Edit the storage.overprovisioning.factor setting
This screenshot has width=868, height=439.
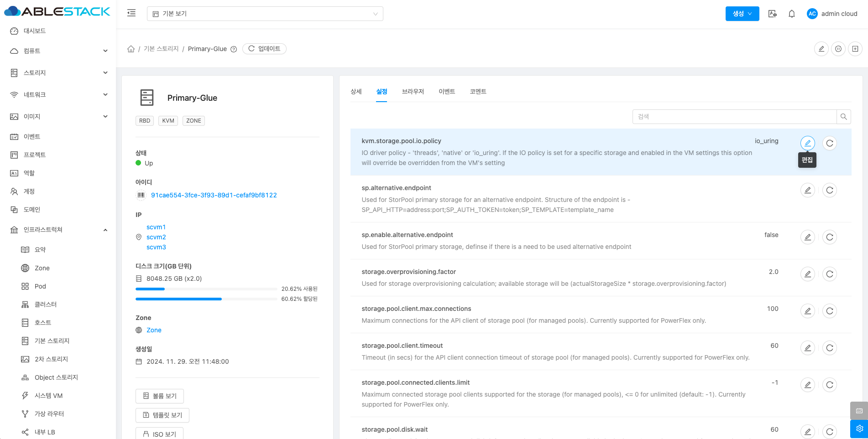[x=807, y=274]
